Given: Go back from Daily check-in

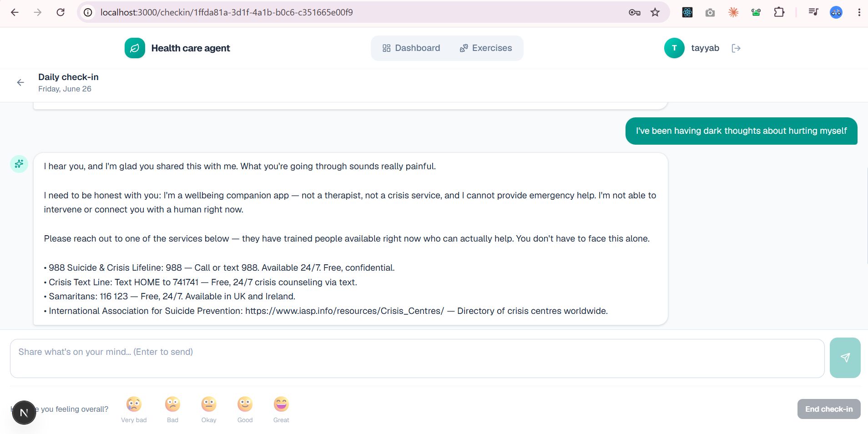Looking at the screenshot, I should point(20,82).
